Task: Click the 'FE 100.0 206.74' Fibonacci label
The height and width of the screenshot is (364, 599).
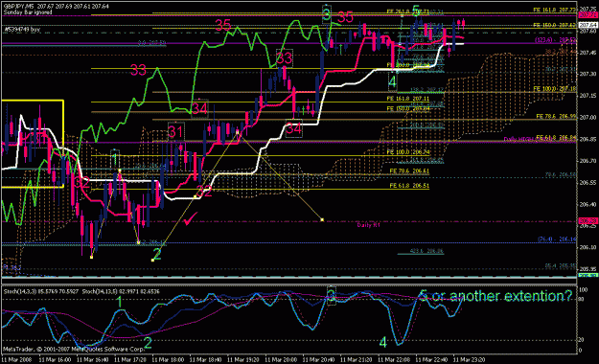Action: pos(408,152)
